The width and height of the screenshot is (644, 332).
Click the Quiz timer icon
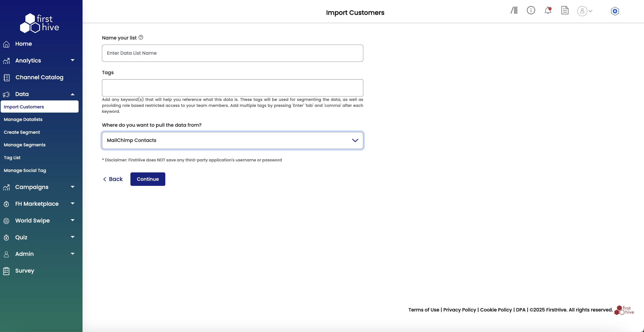6,238
